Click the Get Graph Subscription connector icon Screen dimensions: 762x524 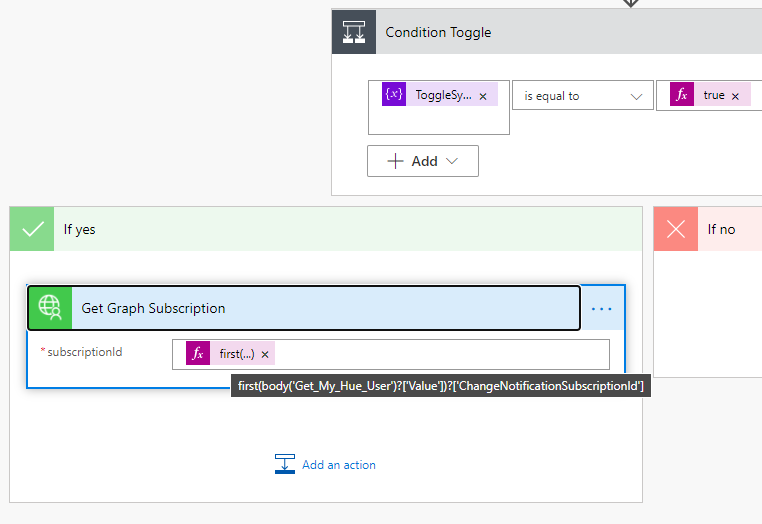click(50, 308)
